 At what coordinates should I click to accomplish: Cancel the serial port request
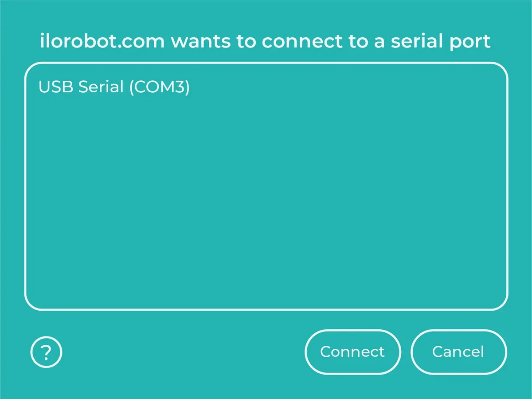[x=458, y=352]
